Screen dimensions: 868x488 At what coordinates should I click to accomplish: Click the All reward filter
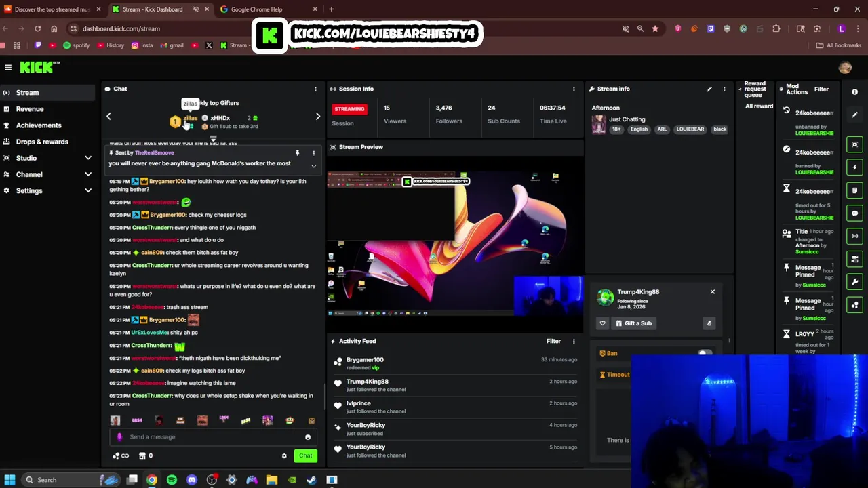759,106
